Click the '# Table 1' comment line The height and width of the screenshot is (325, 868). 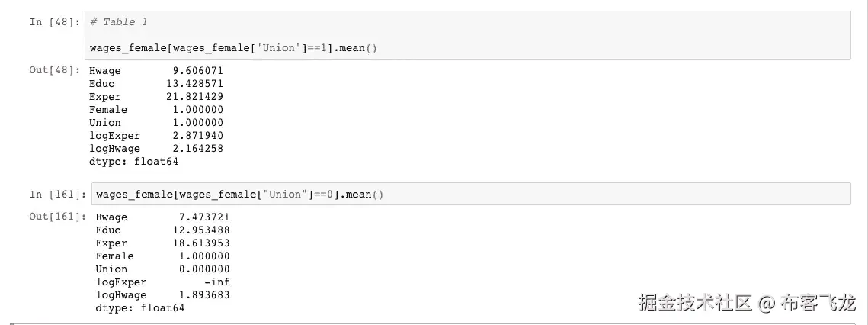pyautogui.click(x=119, y=22)
